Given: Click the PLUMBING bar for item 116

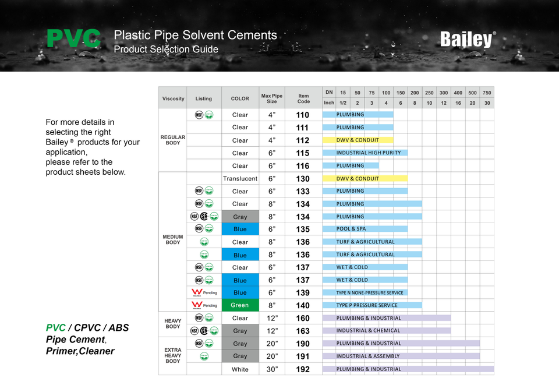Looking at the screenshot, I should point(351,165).
